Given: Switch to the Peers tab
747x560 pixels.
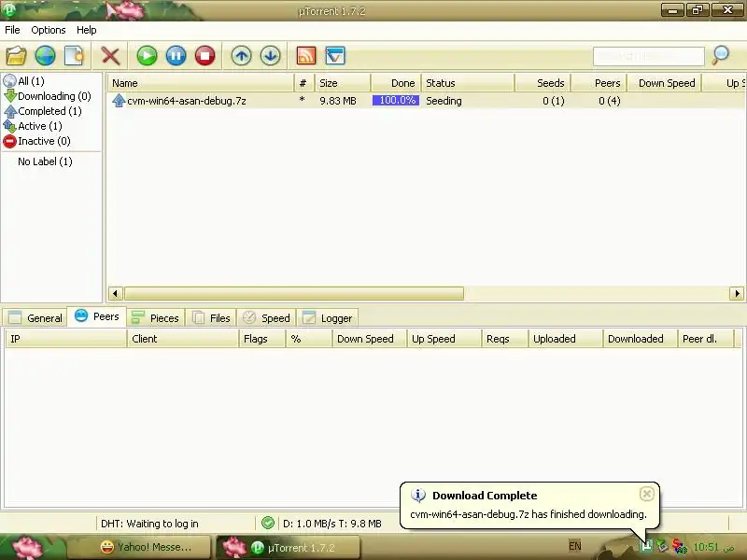Looking at the screenshot, I should click(x=97, y=316).
